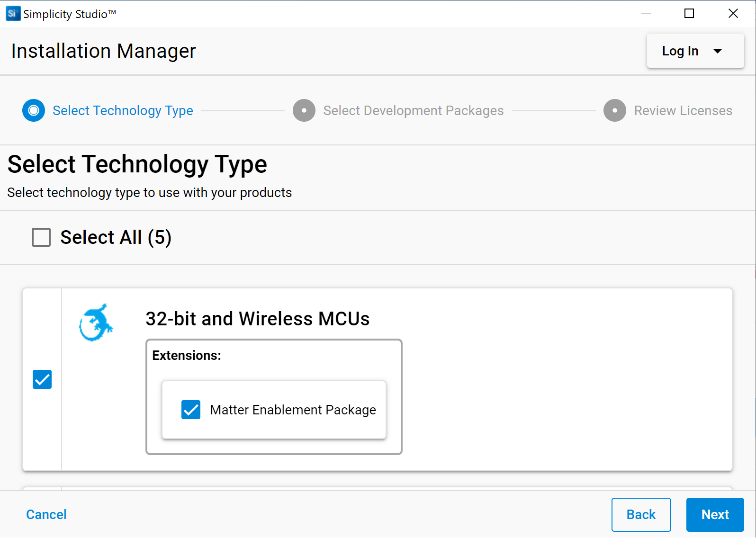Click the blue gecko MCU icon
This screenshot has height=538, width=756.
pos(96,323)
